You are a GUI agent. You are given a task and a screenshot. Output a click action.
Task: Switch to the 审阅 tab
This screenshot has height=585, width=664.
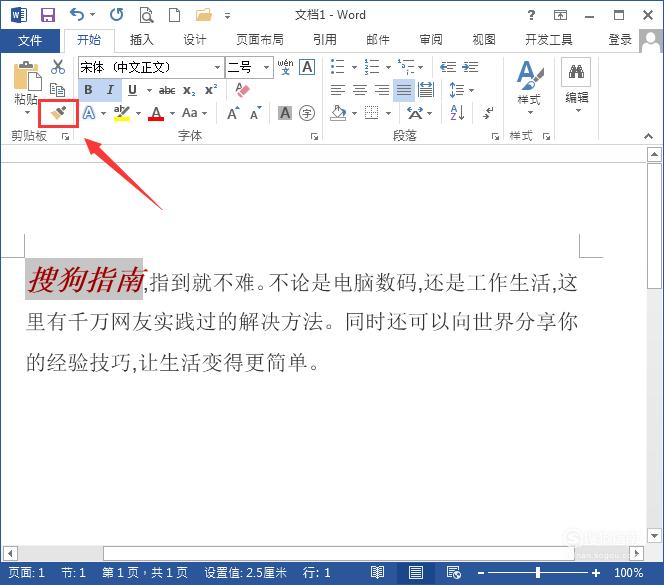pos(431,40)
